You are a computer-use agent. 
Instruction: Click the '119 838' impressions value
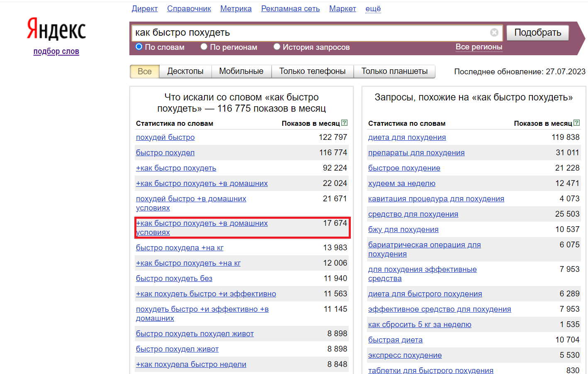coord(566,137)
